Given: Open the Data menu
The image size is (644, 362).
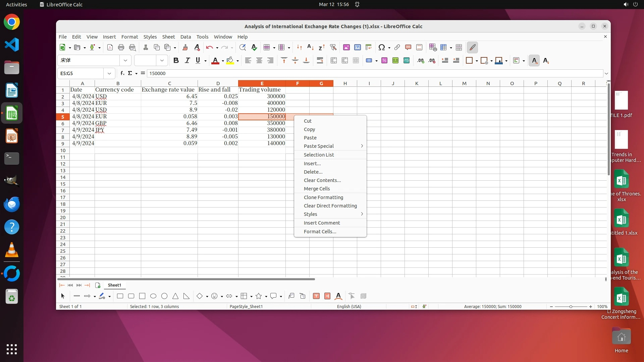Looking at the screenshot, I should tap(185, 37).
